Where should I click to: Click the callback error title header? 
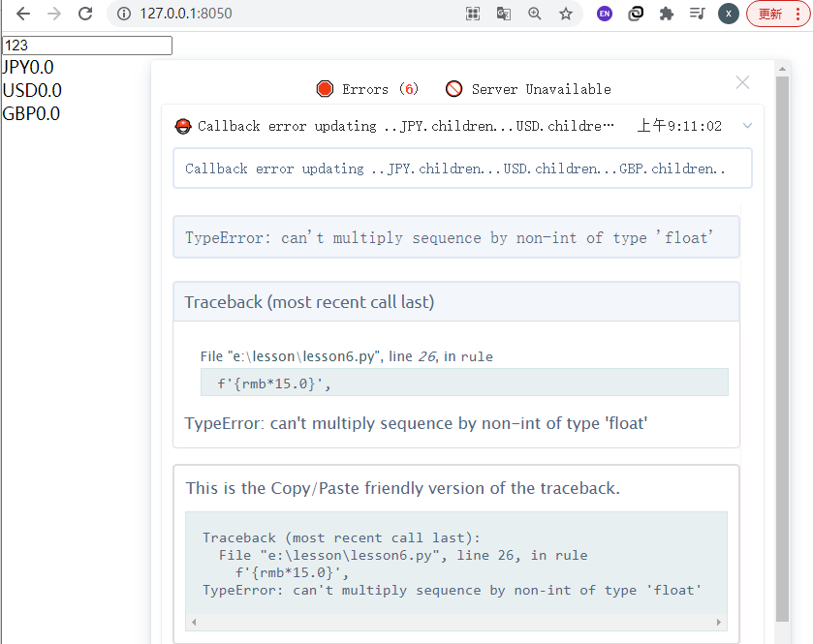coord(405,126)
